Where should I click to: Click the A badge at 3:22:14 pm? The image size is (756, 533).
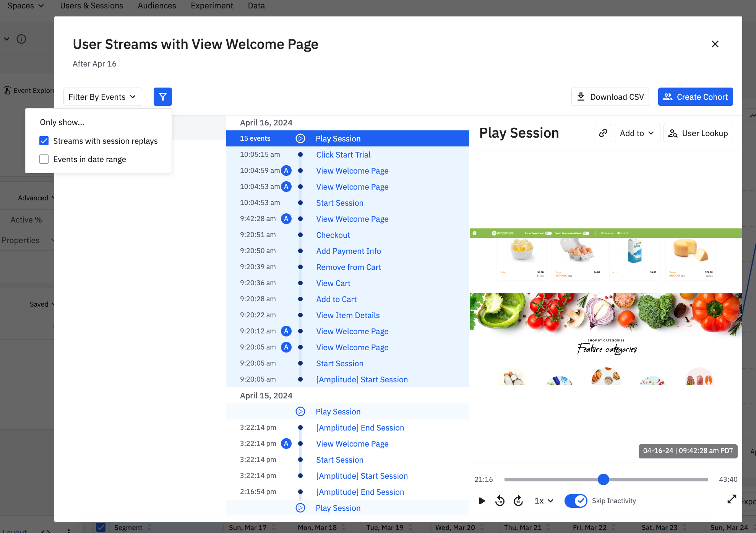(x=286, y=444)
